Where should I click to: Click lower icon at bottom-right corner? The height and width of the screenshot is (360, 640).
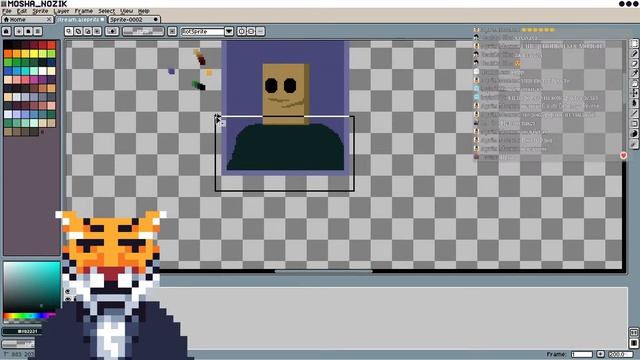pos(634,342)
